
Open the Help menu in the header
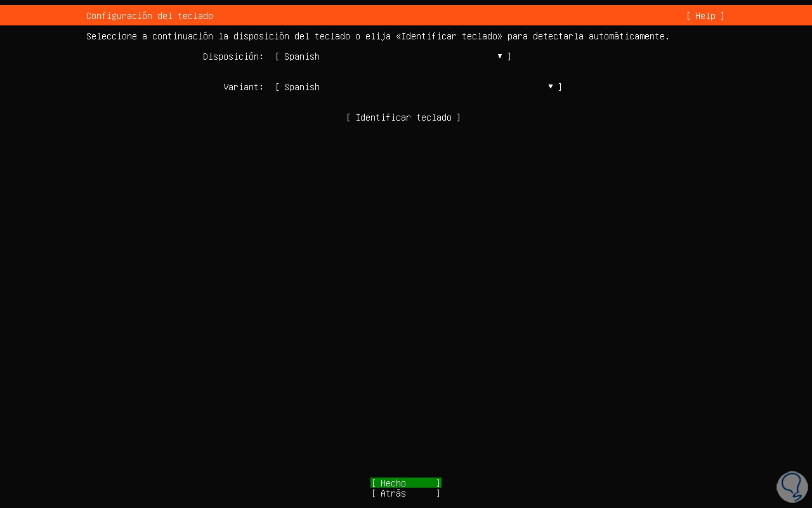click(x=705, y=16)
